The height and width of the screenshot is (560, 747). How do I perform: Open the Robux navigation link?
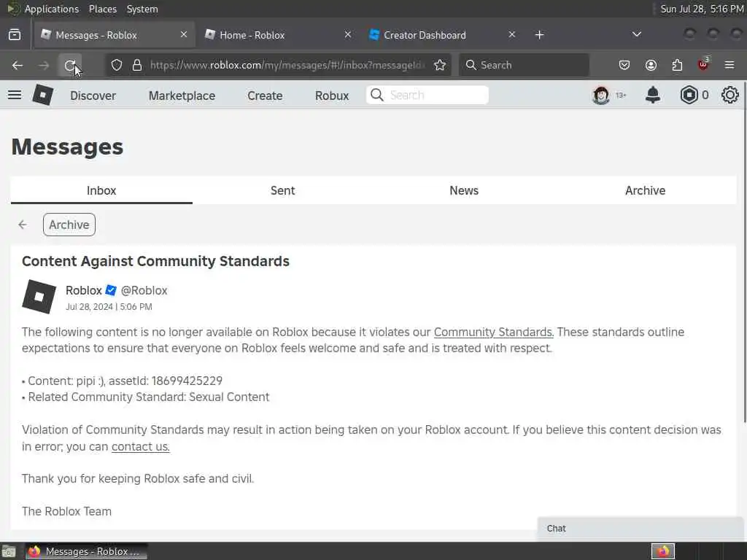click(332, 96)
